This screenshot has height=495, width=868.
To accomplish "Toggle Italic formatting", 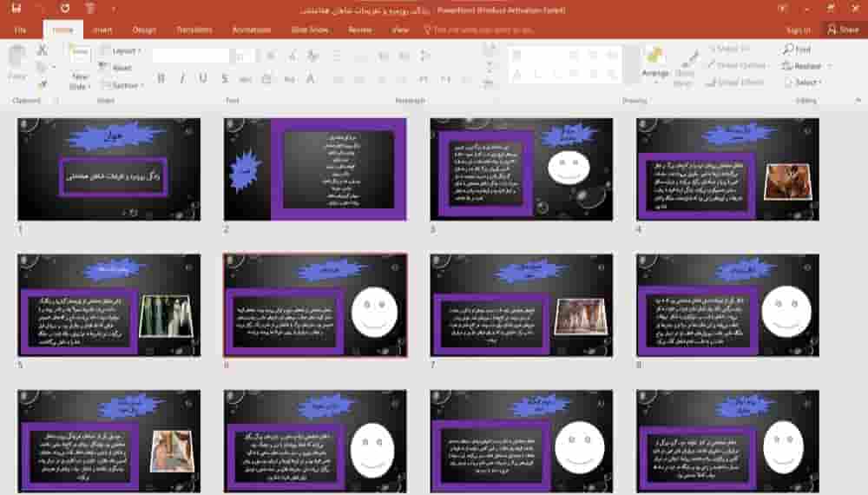I will pos(182,79).
